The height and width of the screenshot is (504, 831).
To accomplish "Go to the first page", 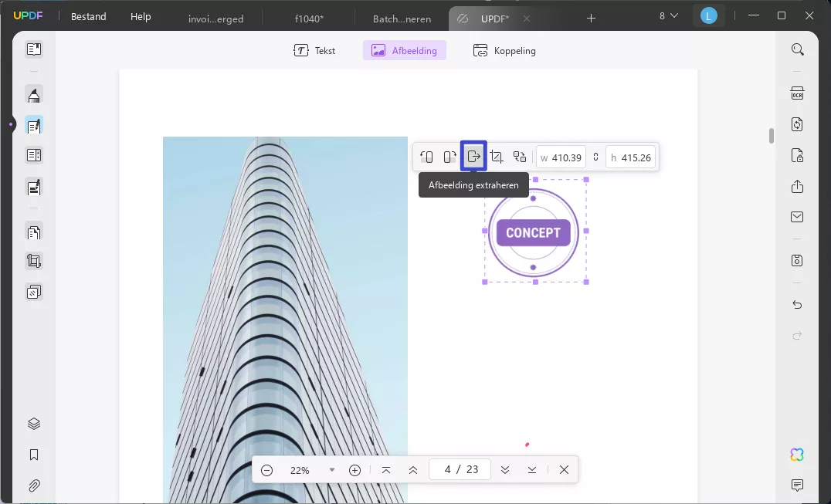I will [x=386, y=469].
